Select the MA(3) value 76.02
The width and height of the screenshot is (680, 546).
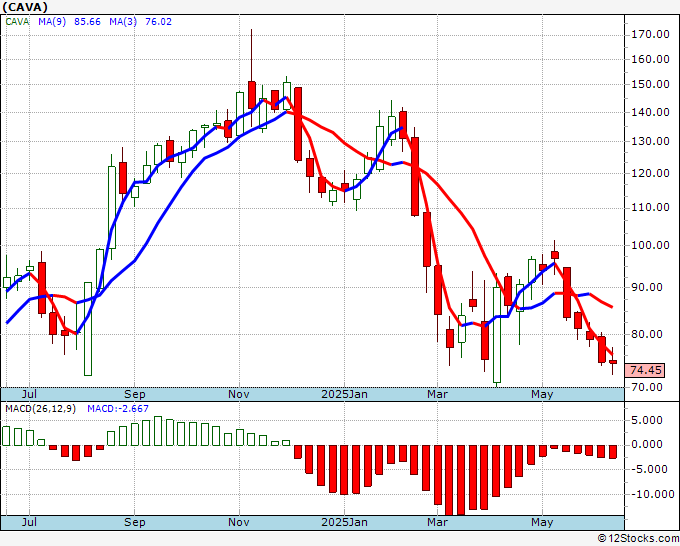[x=158, y=22]
